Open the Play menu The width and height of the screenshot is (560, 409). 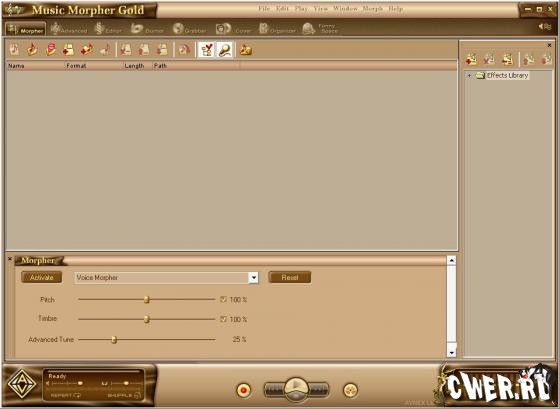point(301,9)
